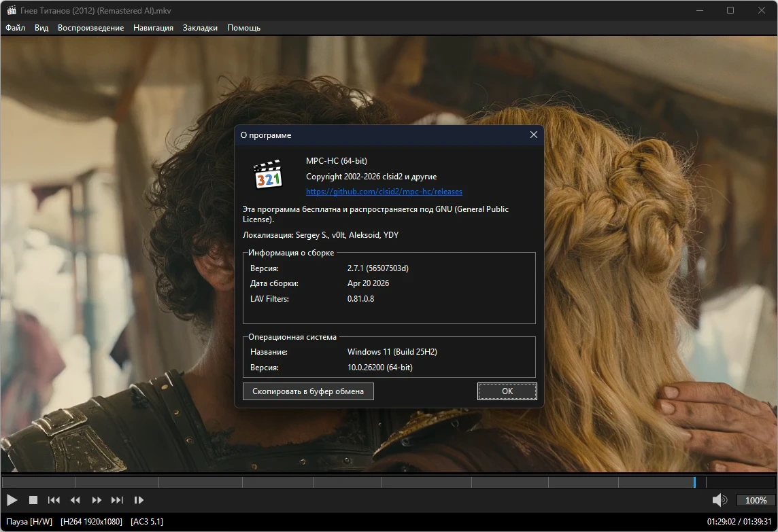Click the fast forward button
Viewport: 778px width, 532px height.
[x=97, y=500]
